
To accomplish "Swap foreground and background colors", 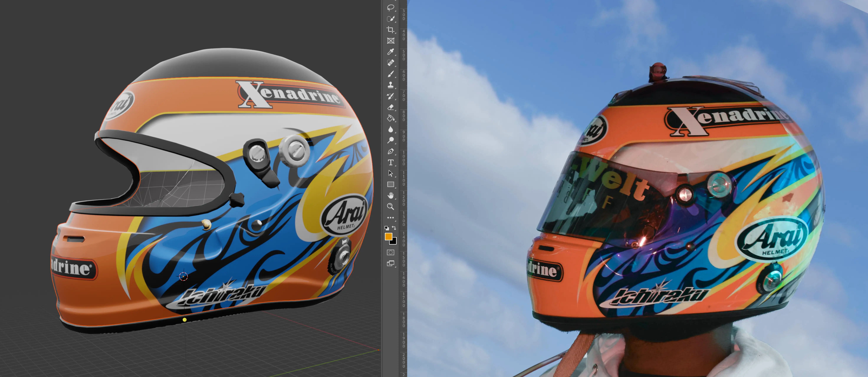I will (x=394, y=228).
